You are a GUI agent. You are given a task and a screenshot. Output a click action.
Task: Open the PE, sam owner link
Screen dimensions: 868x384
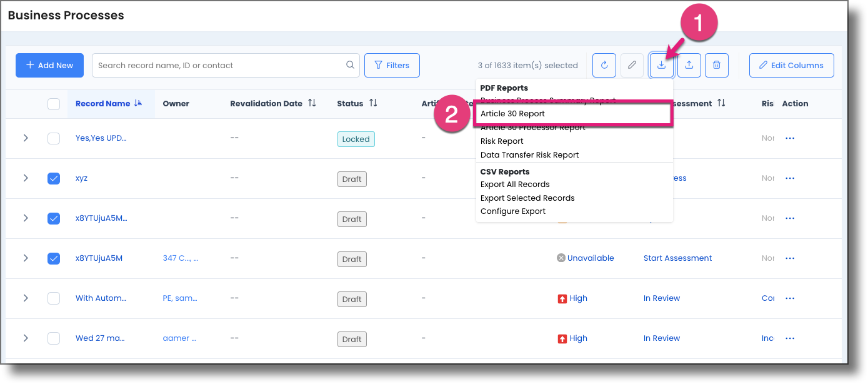click(x=180, y=298)
